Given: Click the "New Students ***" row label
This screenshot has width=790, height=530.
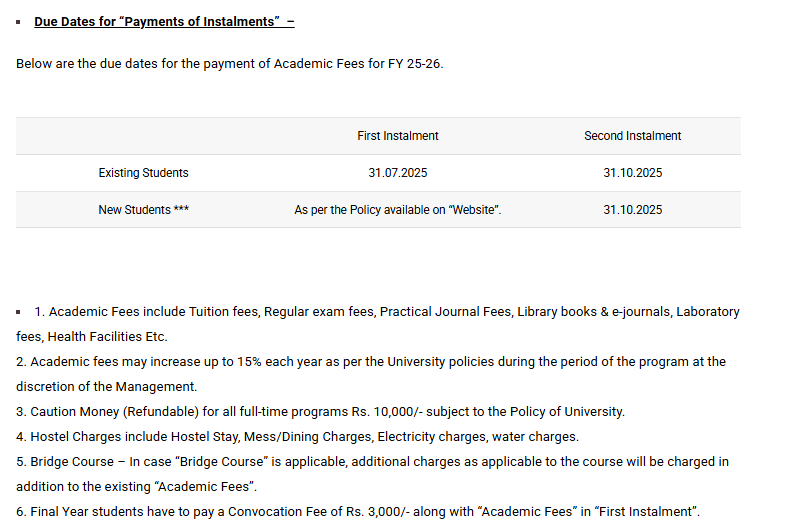Looking at the screenshot, I should pos(143,210).
